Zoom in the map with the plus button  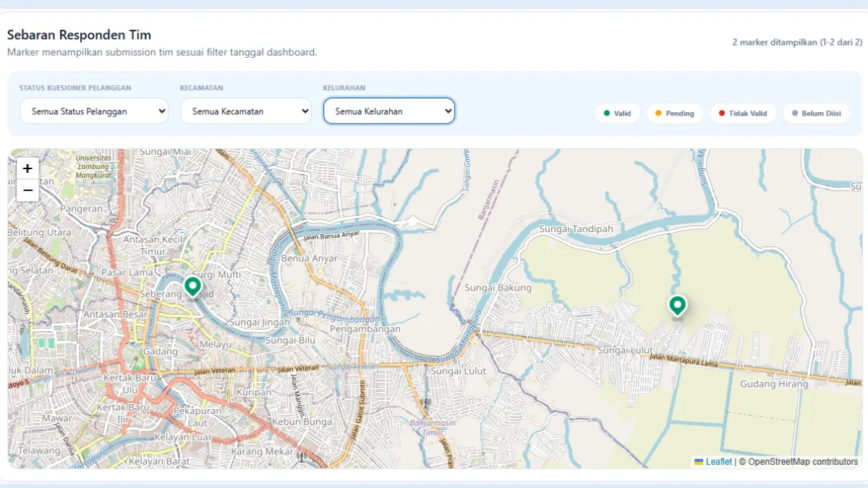pyautogui.click(x=27, y=168)
